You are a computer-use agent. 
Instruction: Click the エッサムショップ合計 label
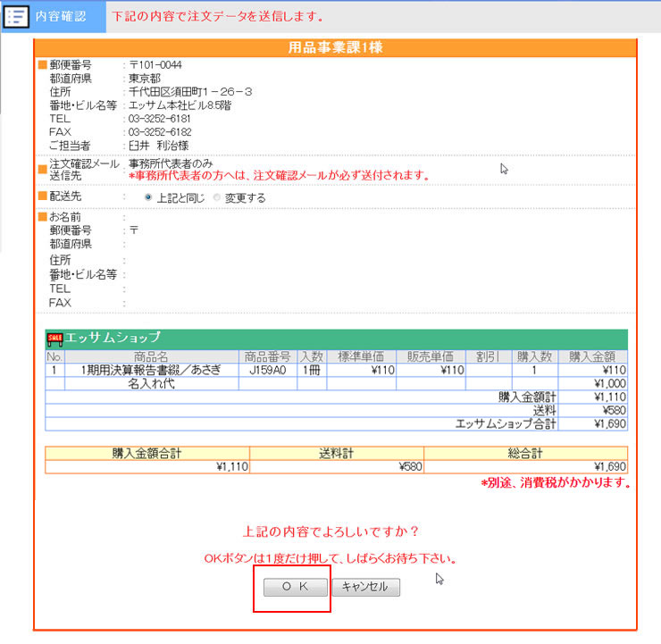pyautogui.click(x=506, y=424)
